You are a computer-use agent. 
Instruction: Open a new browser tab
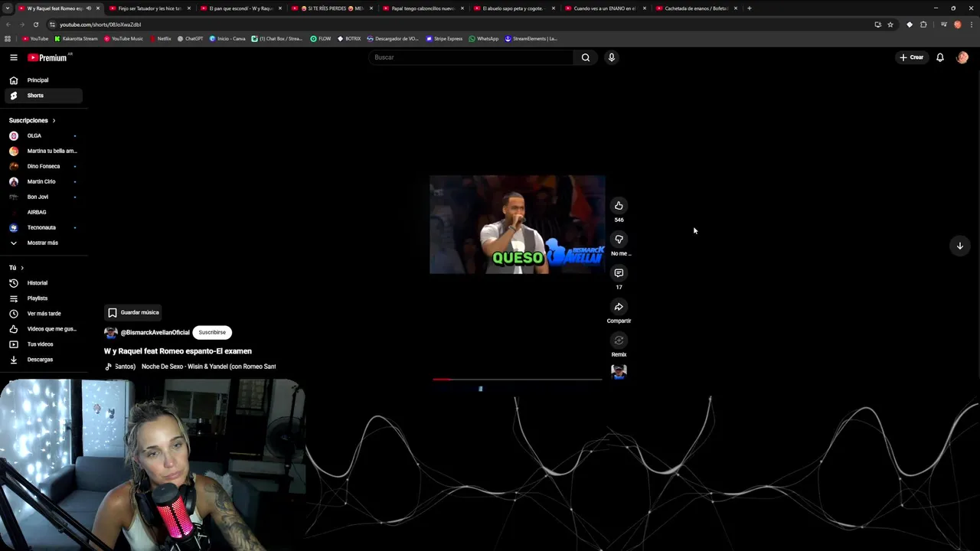point(750,8)
